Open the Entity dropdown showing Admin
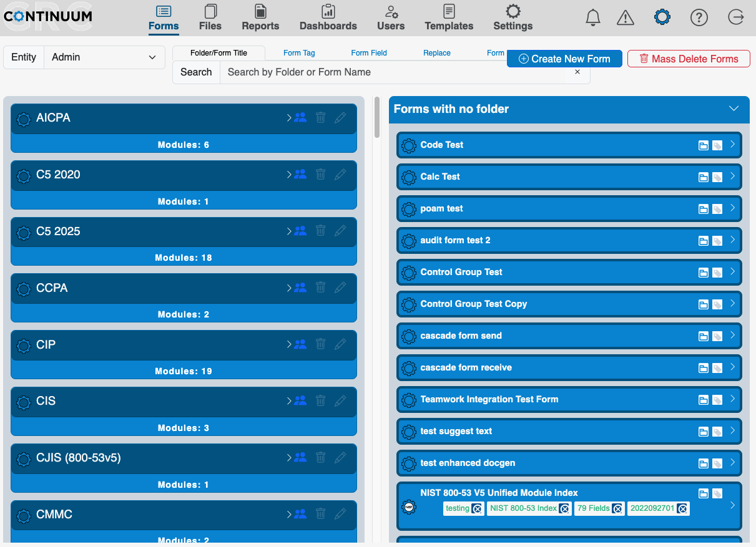This screenshot has height=547, width=756. click(104, 57)
